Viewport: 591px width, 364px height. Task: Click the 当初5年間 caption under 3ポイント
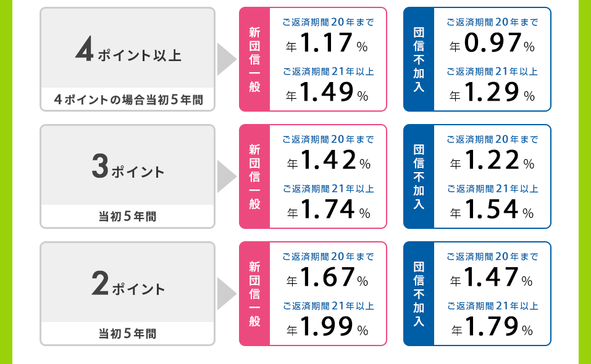point(128,217)
